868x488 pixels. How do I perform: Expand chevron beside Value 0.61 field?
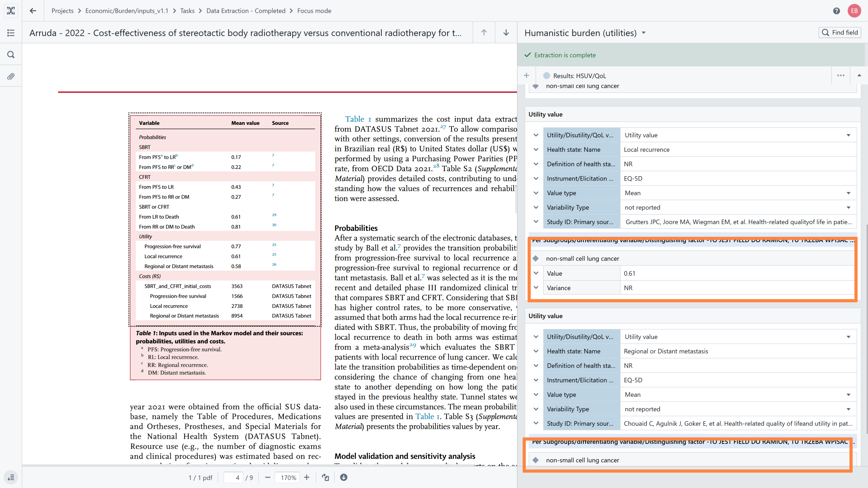coord(536,273)
